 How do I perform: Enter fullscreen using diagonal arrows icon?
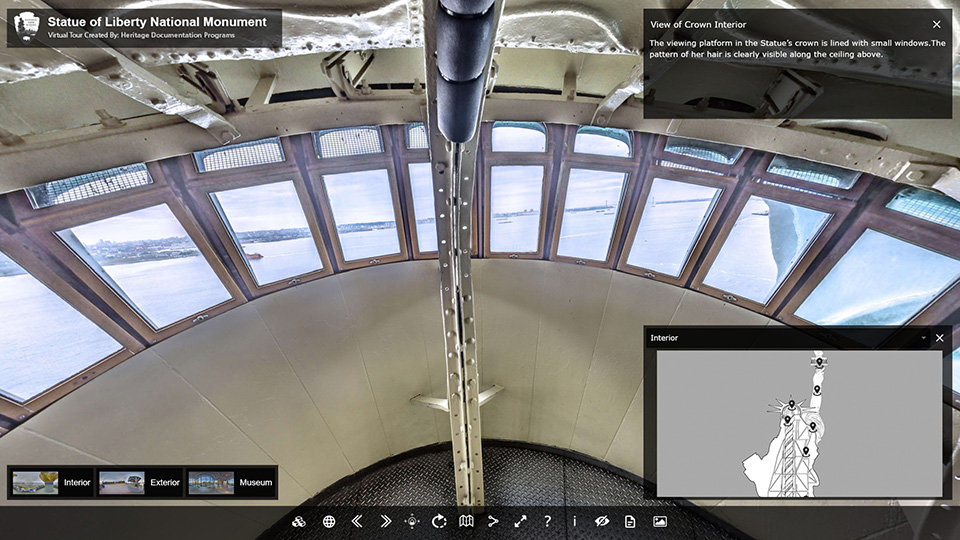[520, 521]
